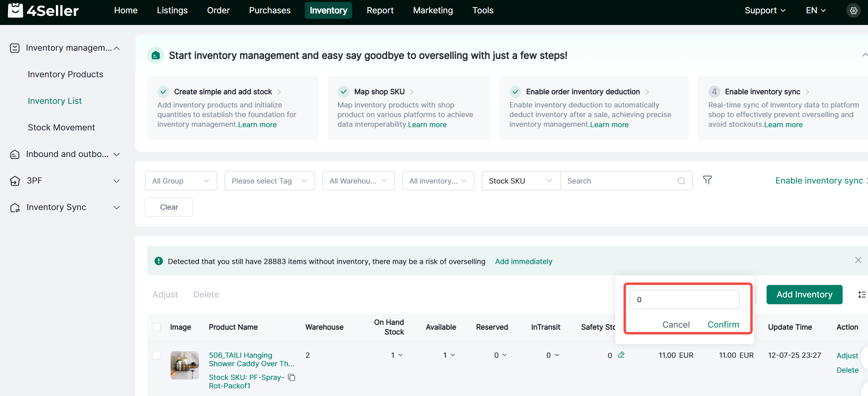Screen dimensions: 868x396
Task: Open the Report menu
Action: click(380, 10)
